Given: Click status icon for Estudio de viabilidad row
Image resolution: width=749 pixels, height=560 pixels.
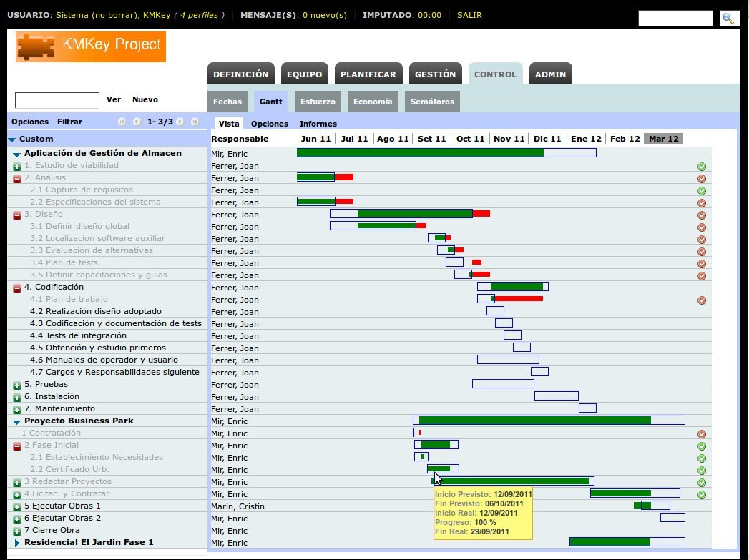Looking at the screenshot, I should (x=702, y=167).
